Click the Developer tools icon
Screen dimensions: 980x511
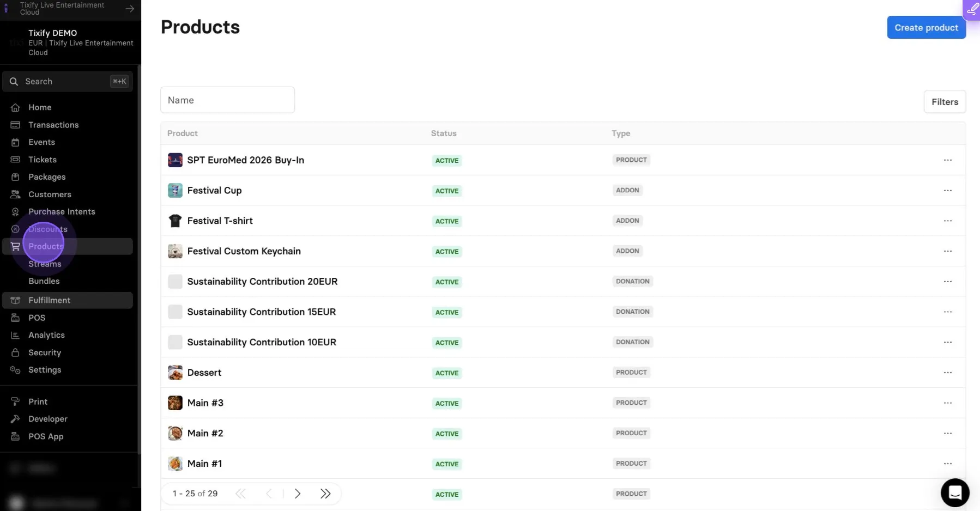click(x=15, y=419)
